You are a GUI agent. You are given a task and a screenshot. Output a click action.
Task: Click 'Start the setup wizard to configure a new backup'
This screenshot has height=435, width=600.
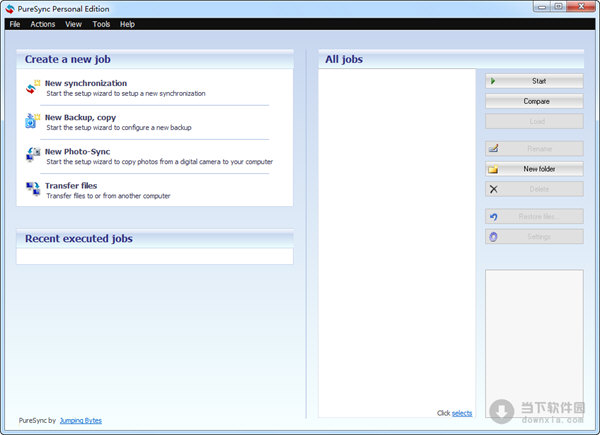pos(119,127)
